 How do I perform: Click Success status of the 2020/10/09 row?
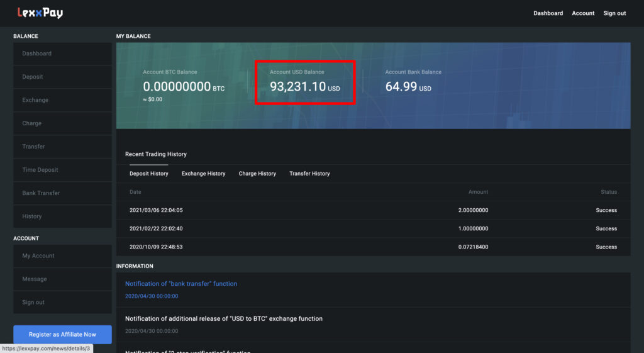pyautogui.click(x=606, y=247)
